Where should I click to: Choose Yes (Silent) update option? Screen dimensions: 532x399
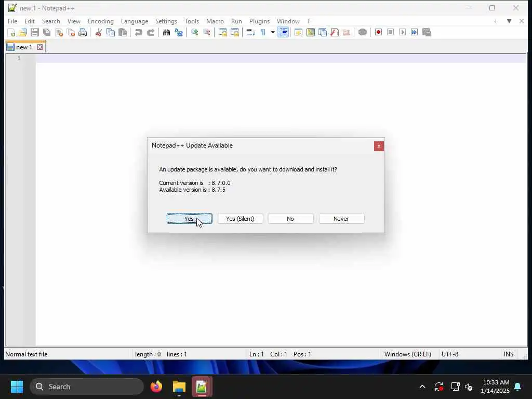[x=240, y=219]
